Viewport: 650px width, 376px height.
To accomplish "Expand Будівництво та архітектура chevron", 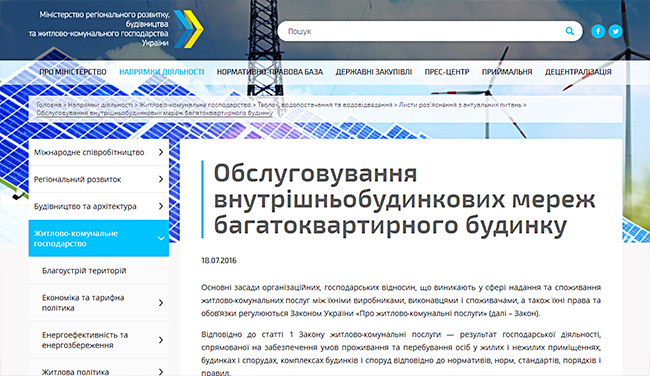I will click(161, 206).
